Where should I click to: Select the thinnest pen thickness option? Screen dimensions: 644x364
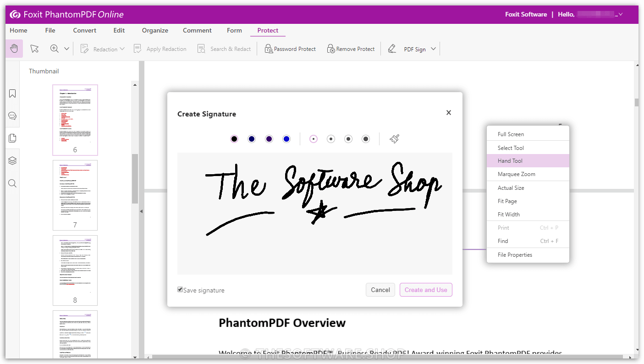pyautogui.click(x=314, y=139)
